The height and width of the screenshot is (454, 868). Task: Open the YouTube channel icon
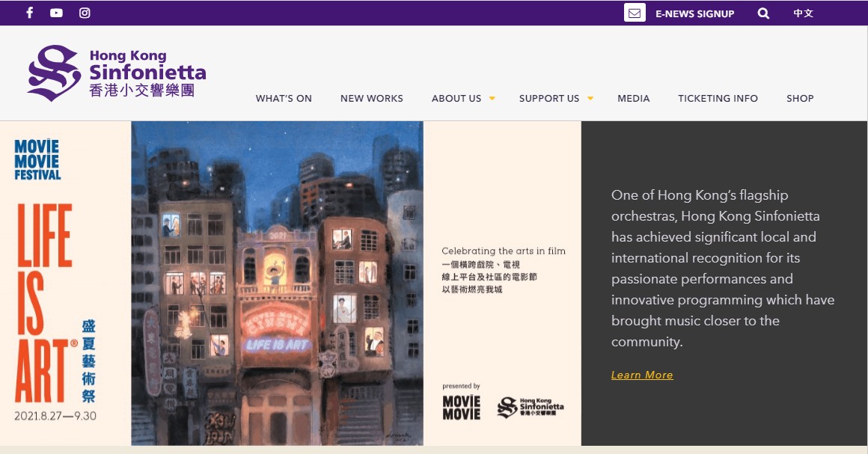57,13
